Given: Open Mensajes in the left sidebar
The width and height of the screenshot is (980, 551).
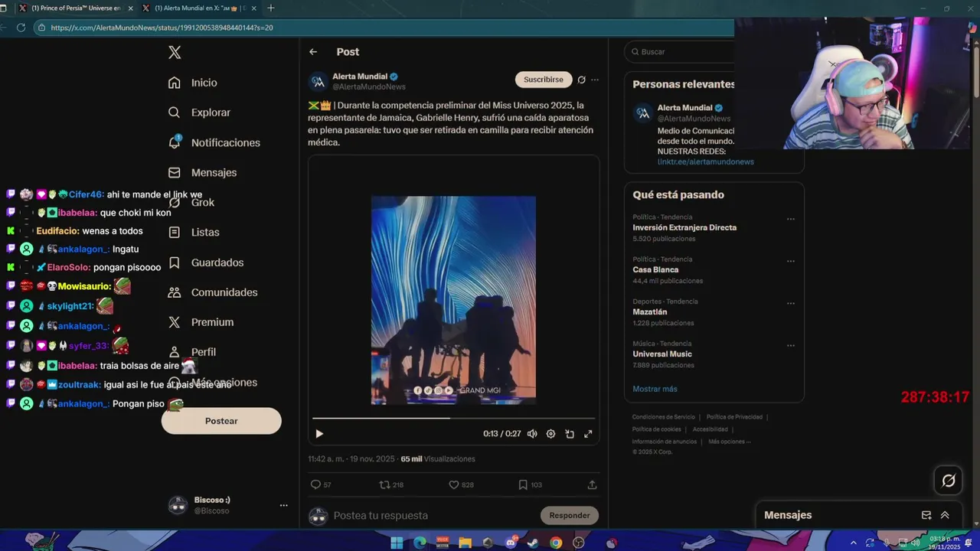Looking at the screenshot, I should point(202,172).
